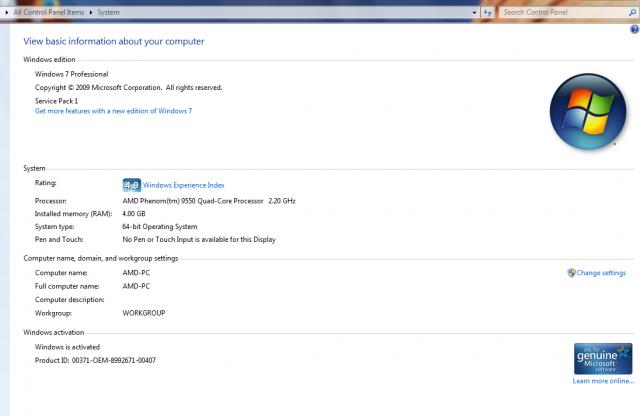
Task: Click the Product ID number text
Action: [95, 360]
